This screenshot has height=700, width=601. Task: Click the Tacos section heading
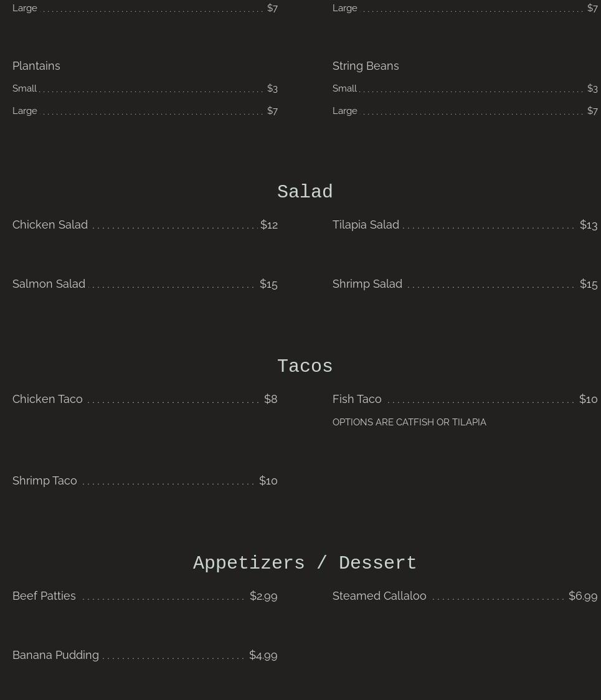click(305, 367)
